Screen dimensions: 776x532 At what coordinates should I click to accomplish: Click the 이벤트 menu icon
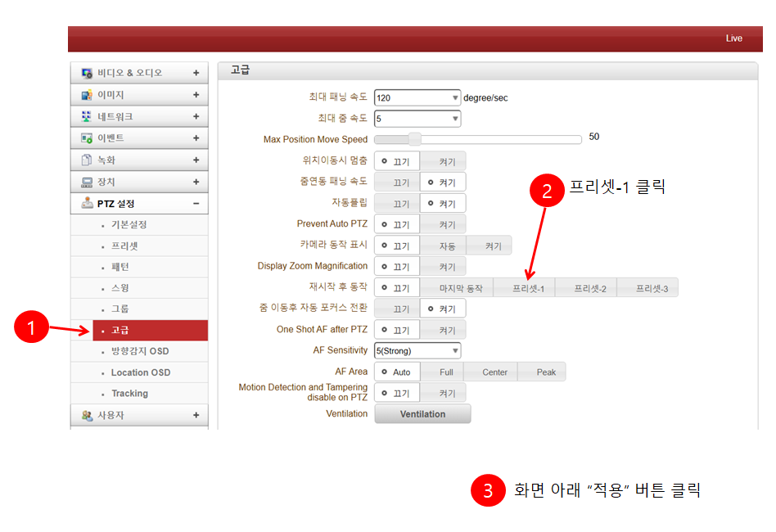pos(87,138)
